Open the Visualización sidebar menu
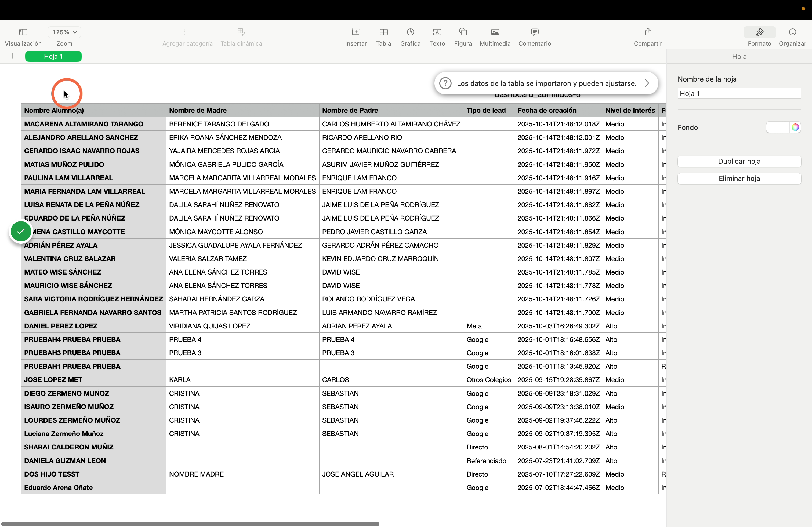 click(x=23, y=32)
